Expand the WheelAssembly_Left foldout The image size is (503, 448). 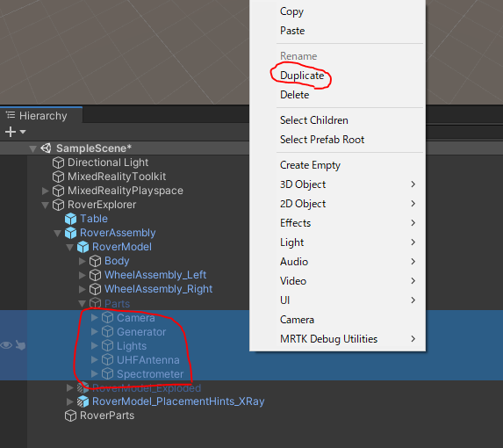(83, 275)
